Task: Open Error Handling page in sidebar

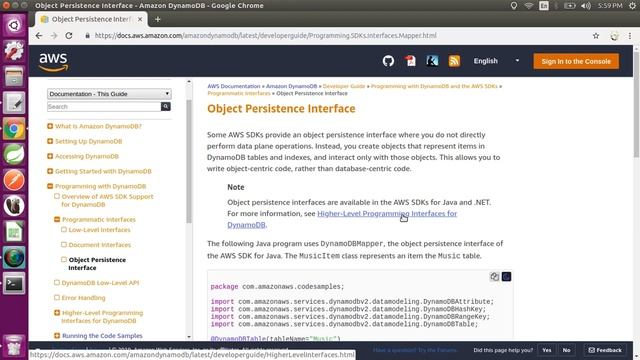Action: point(83,298)
